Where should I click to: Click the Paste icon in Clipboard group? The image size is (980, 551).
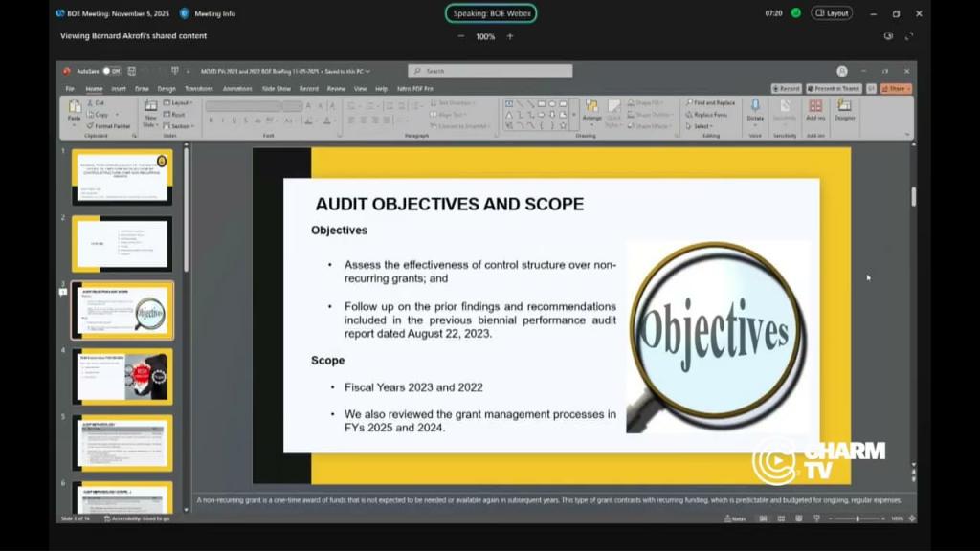pos(75,111)
